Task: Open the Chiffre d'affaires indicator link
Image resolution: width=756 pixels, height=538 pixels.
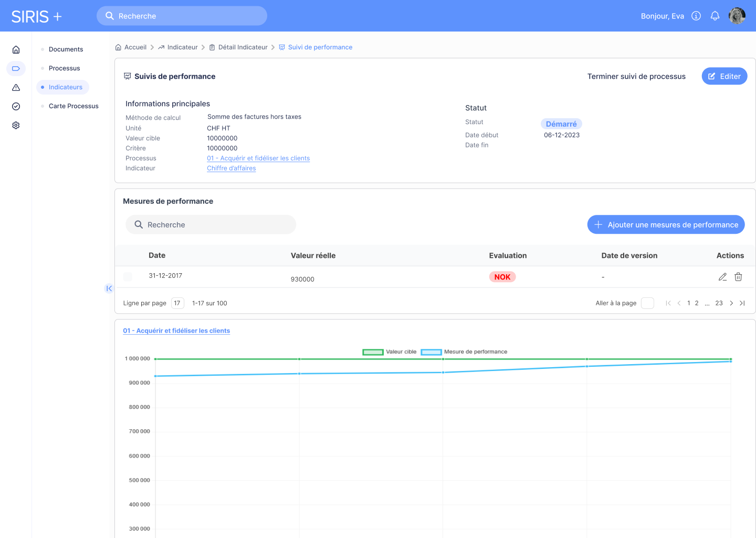Action: coord(231,168)
